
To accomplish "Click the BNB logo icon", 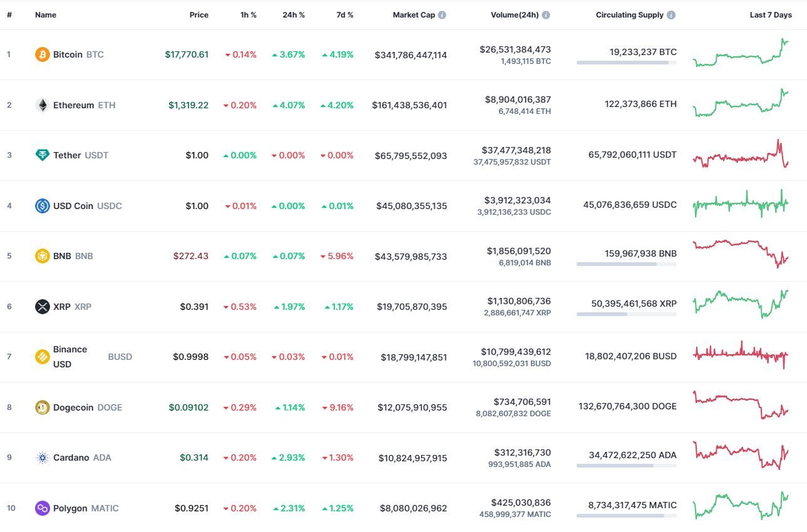I will (x=42, y=256).
